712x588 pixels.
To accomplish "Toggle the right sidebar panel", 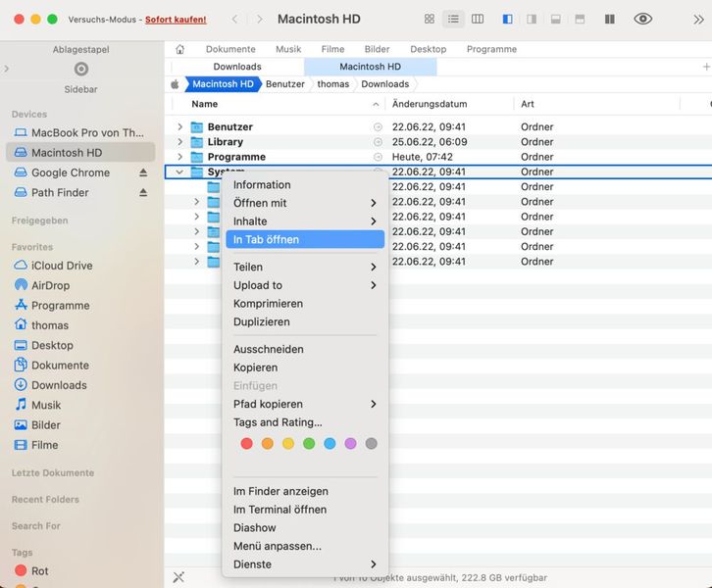I will (x=532, y=19).
